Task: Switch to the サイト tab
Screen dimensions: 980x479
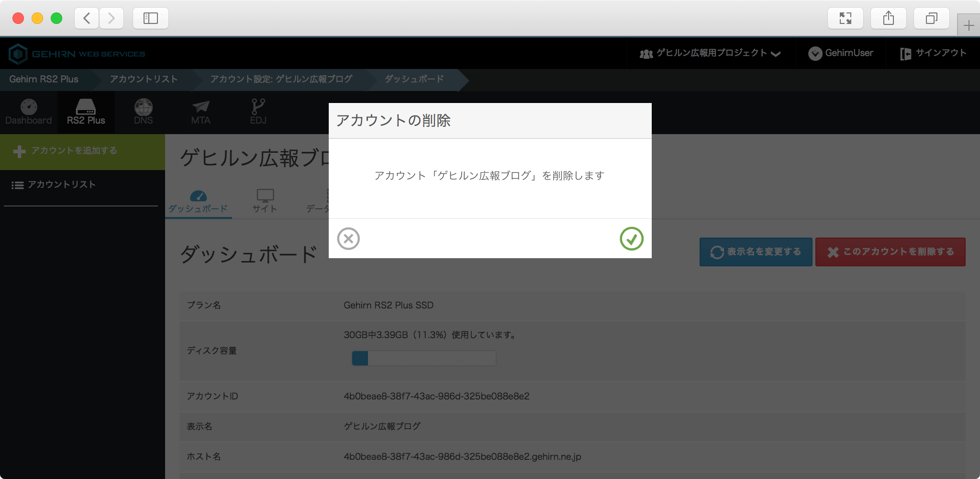Action: pyautogui.click(x=265, y=202)
